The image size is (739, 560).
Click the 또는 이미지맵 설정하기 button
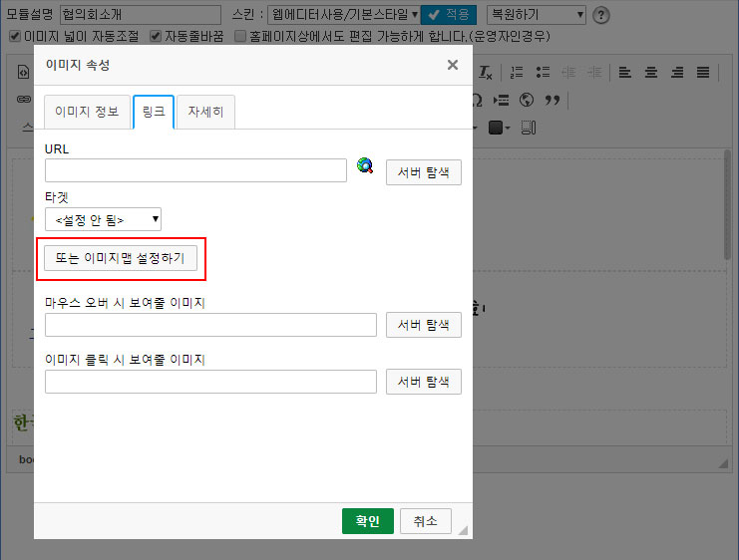tap(121, 258)
